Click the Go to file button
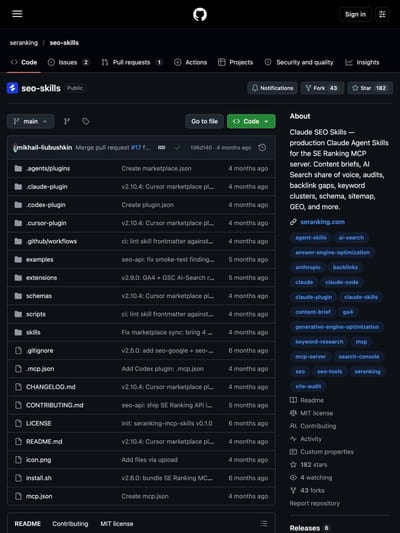The height and width of the screenshot is (533, 400). click(204, 121)
